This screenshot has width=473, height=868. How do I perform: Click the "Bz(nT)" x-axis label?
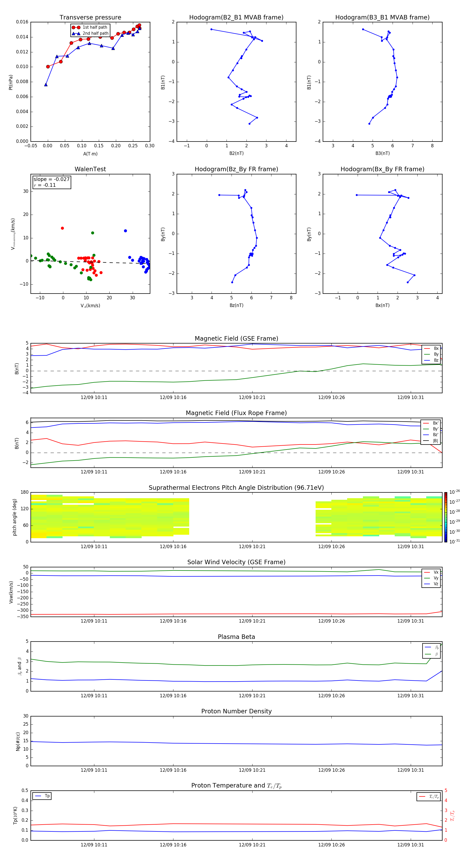(236, 306)
